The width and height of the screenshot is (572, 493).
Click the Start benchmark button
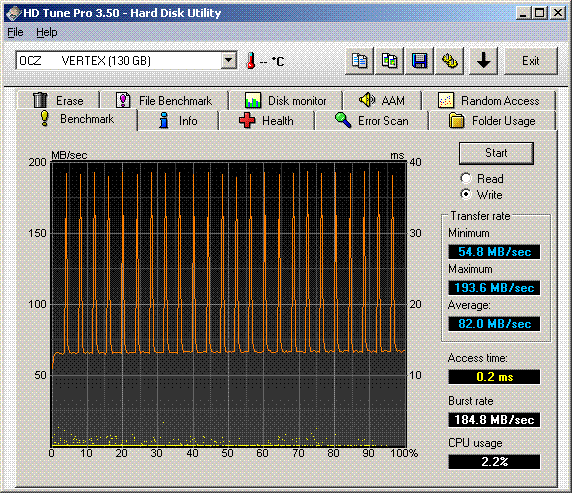[x=496, y=153]
